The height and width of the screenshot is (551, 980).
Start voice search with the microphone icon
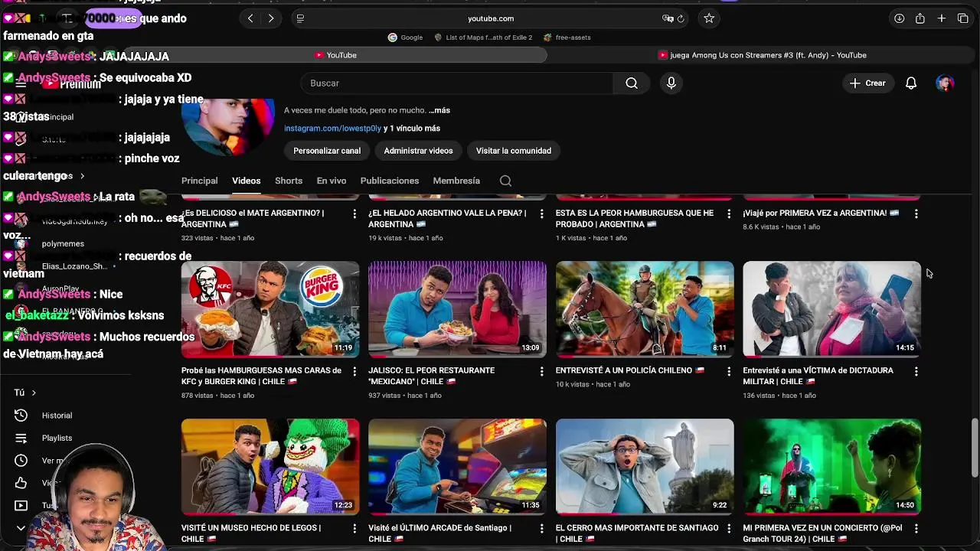(671, 83)
